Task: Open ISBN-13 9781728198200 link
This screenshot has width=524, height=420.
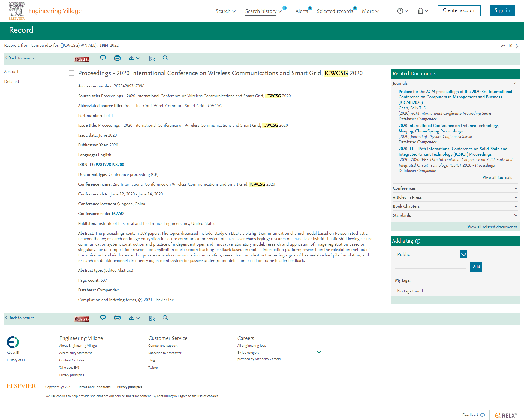Action: (110, 165)
